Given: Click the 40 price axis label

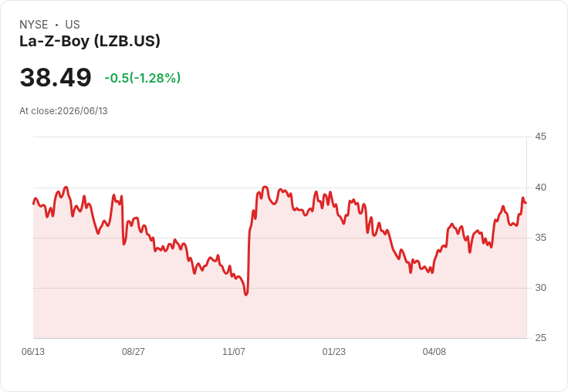Looking at the screenshot, I should point(540,188).
